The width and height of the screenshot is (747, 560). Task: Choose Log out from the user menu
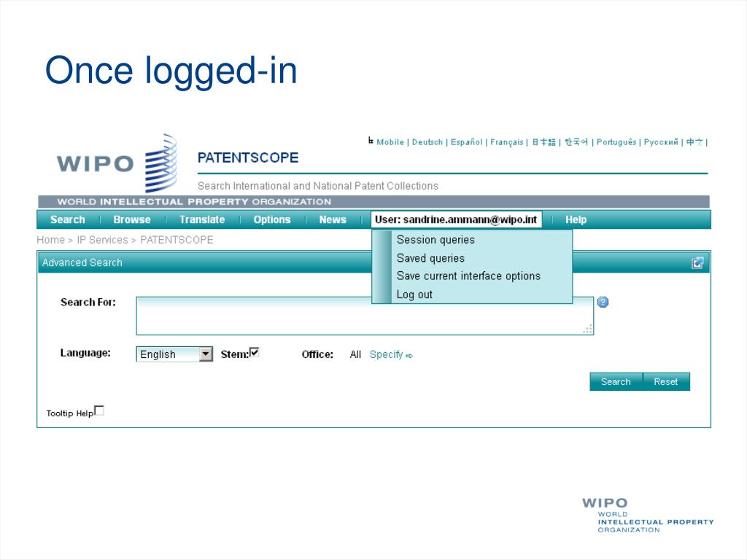(414, 295)
